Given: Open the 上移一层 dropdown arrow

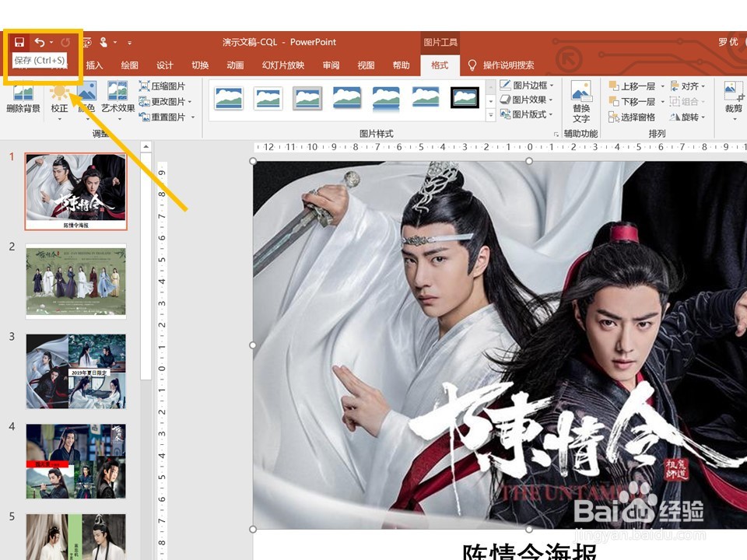Looking at the screenshot, I should click(662, 86).
